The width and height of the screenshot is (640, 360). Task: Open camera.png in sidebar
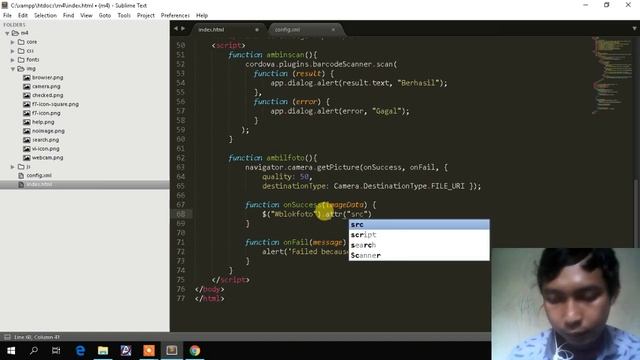coord(46,87)
